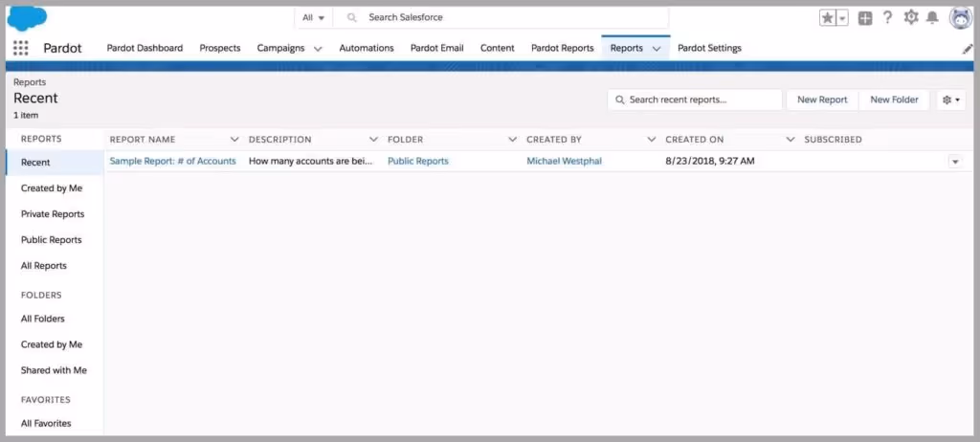980x442 pixels.
Task: Open the Campaigns tab
Action: pos(280,48)
